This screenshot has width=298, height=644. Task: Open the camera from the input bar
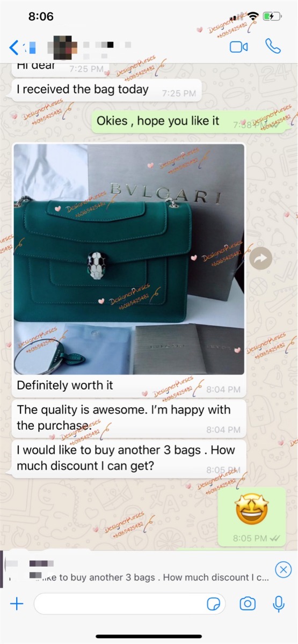click(248, 604)
